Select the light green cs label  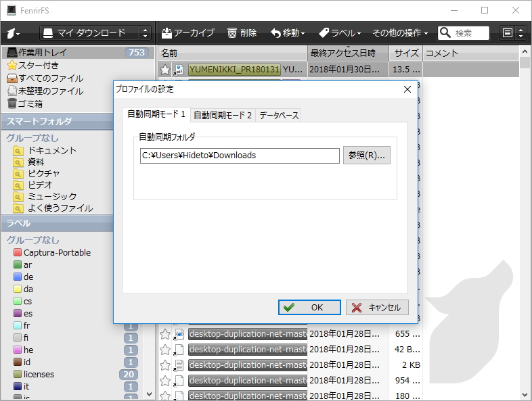[x=23, y=302]
